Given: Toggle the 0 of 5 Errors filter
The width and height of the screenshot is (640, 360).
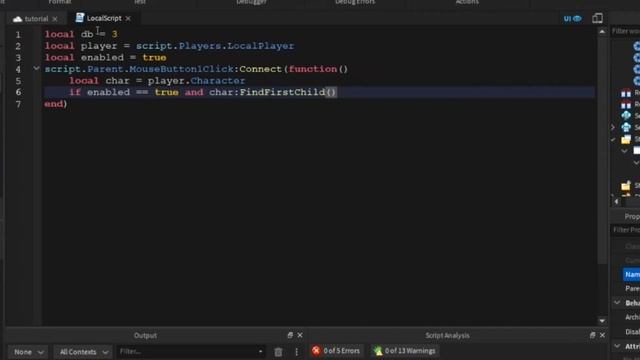Looking at the screenshot, I should pyautogui.click(x=336, y=351).
